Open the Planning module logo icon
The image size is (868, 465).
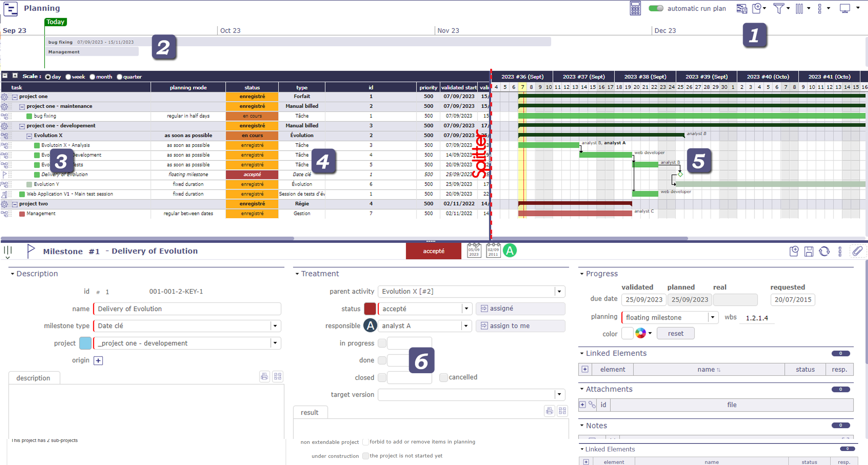11,9
